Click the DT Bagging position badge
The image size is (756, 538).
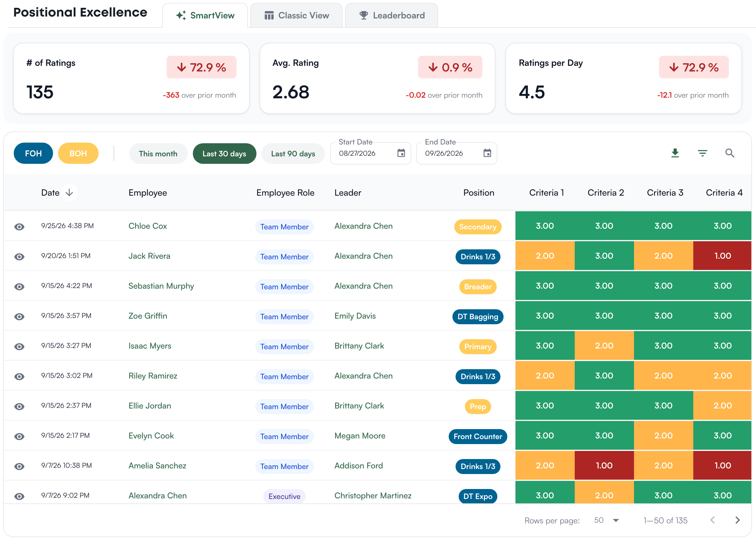pos(478,317)
